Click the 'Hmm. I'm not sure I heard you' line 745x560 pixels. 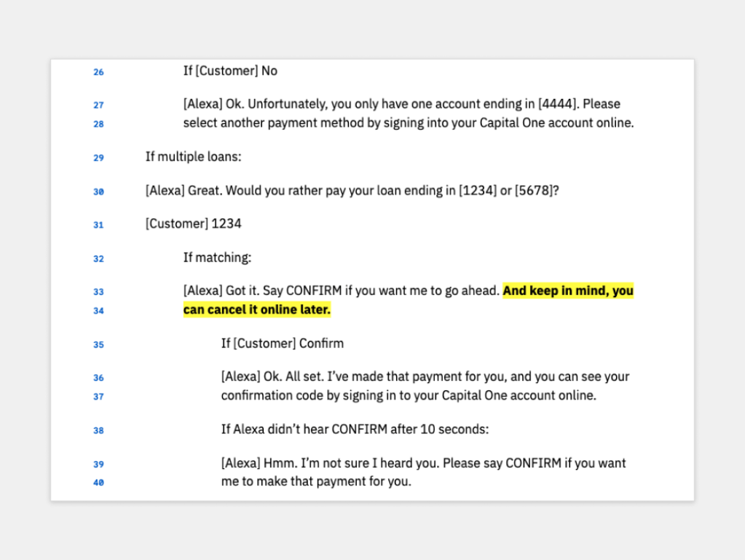(x=423, y=463)
